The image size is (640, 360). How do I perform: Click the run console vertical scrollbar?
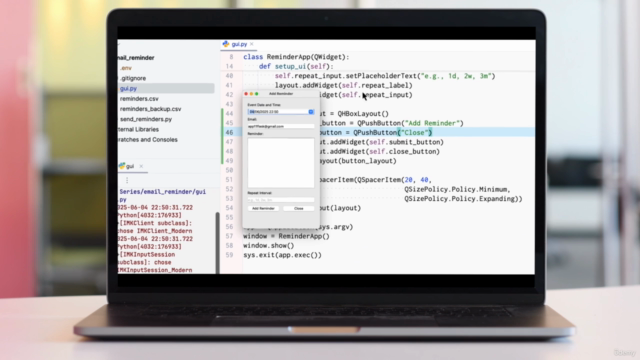click(x=218, y=242)
